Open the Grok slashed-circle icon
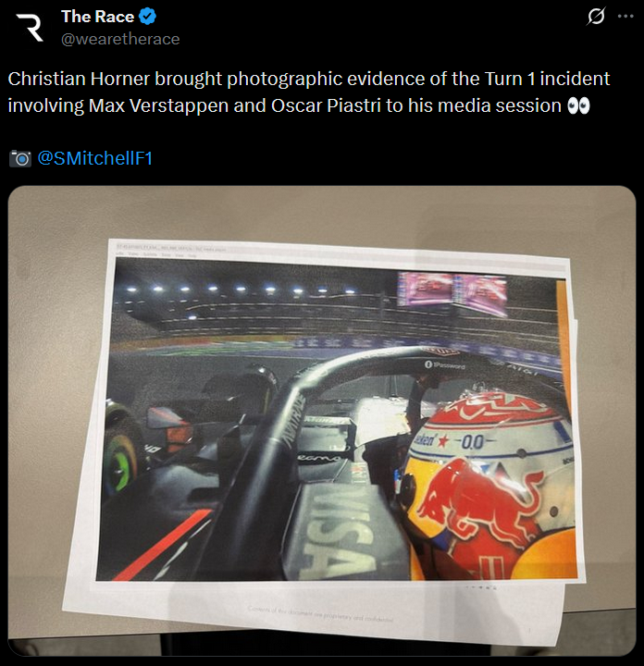Image resolution: width=644 pixels, height=666 pixels. click(x=596, y=17)
